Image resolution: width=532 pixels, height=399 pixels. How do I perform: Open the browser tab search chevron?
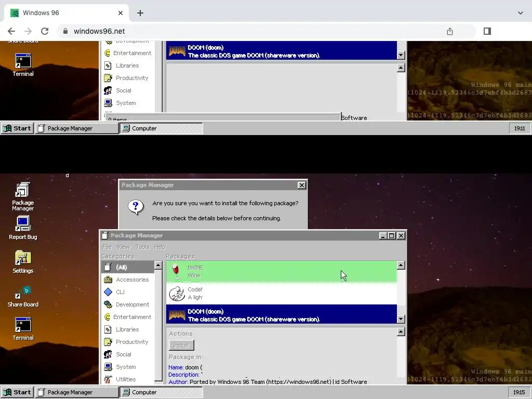[521, 13]
